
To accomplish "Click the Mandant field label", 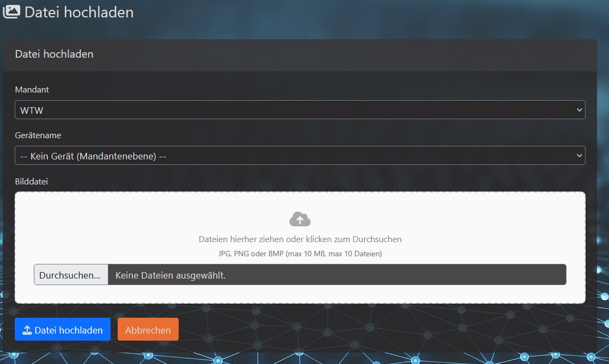I will click(x=32, y=89).
